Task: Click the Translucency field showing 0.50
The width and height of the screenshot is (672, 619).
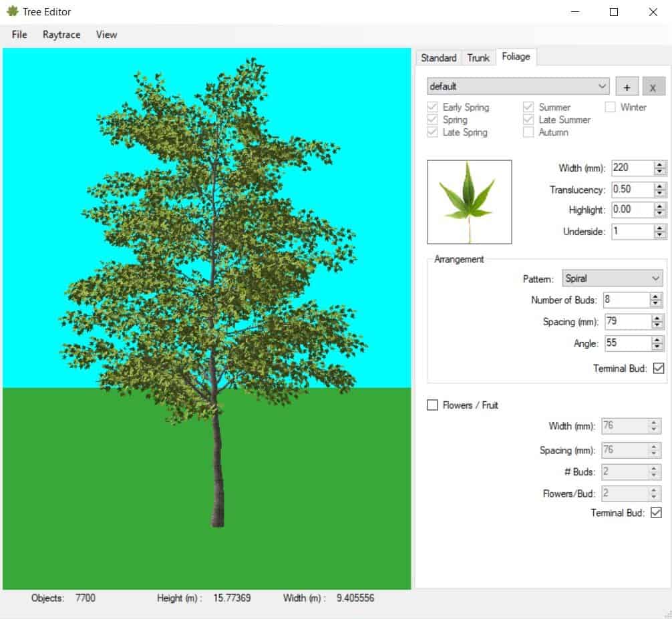Action: 632,189
